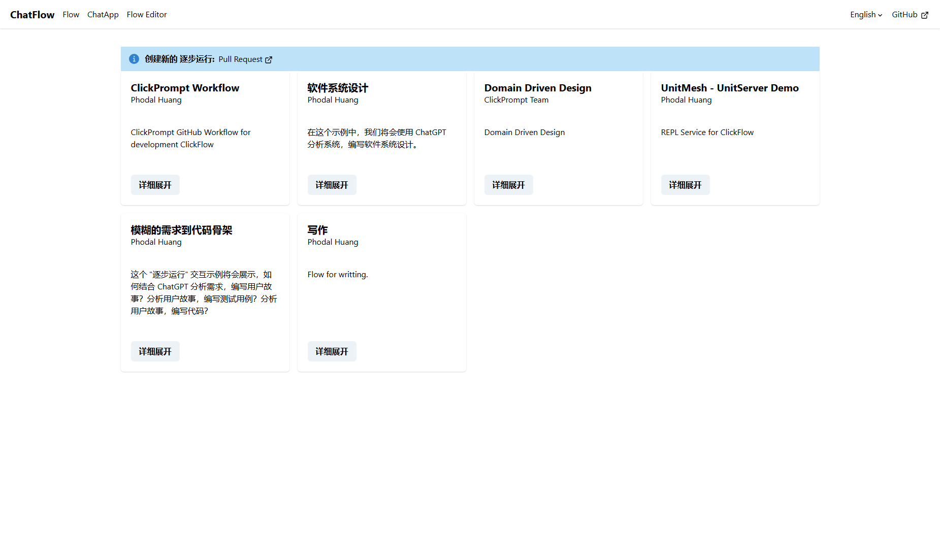This screenshot has width=940, height=560.
Task: Click the external link icon beside GitHub
Action: [x=925, y=15]
